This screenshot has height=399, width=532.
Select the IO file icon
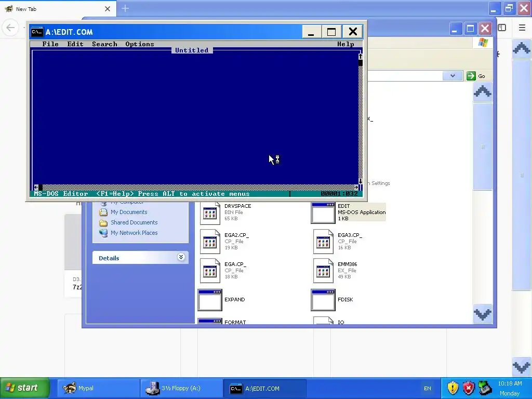coord(323,320)
